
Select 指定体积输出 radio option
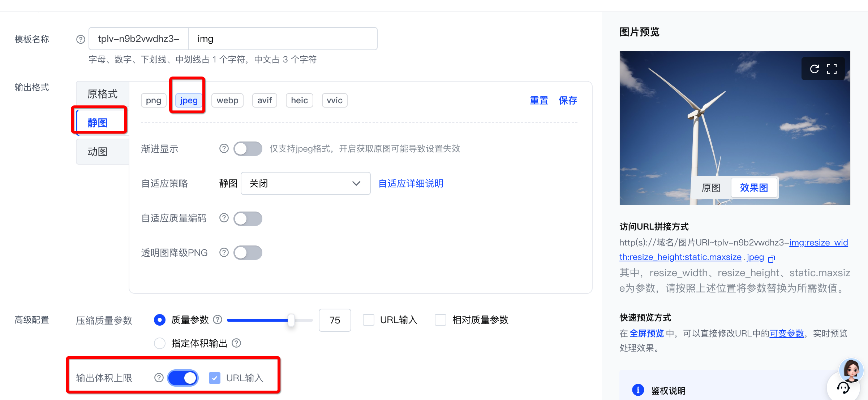[160, 343]
